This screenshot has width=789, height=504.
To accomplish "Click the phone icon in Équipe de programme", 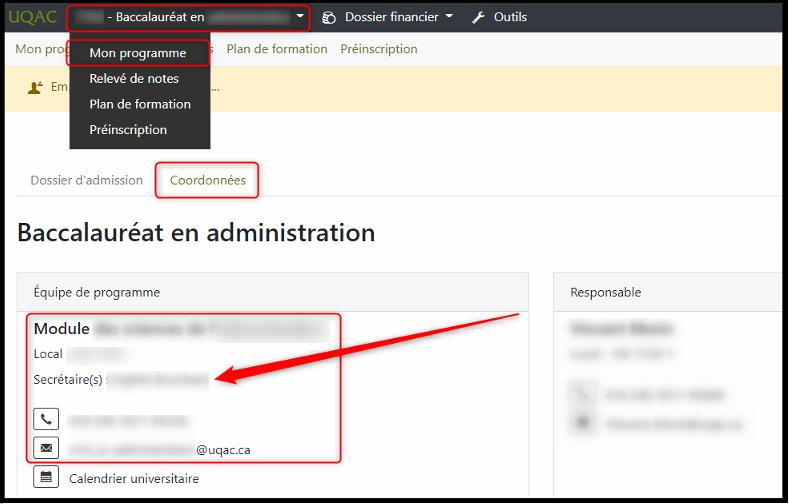I will tap(46, 419).
